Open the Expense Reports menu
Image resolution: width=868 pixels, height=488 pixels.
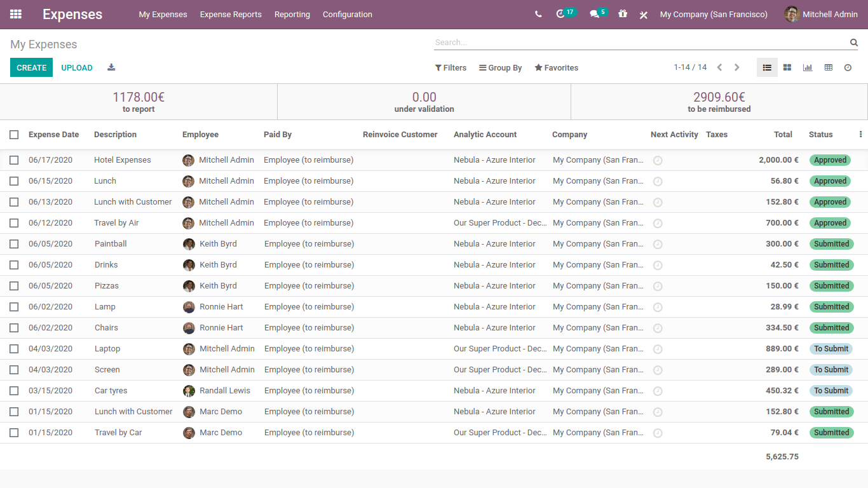[x=231, y=14]
